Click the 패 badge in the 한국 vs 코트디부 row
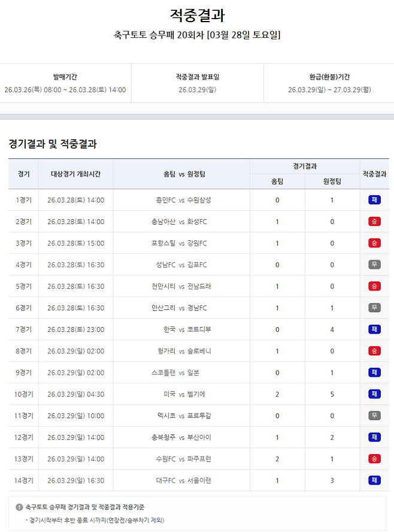The image size is (394, 532). click(x=374, y=330)
